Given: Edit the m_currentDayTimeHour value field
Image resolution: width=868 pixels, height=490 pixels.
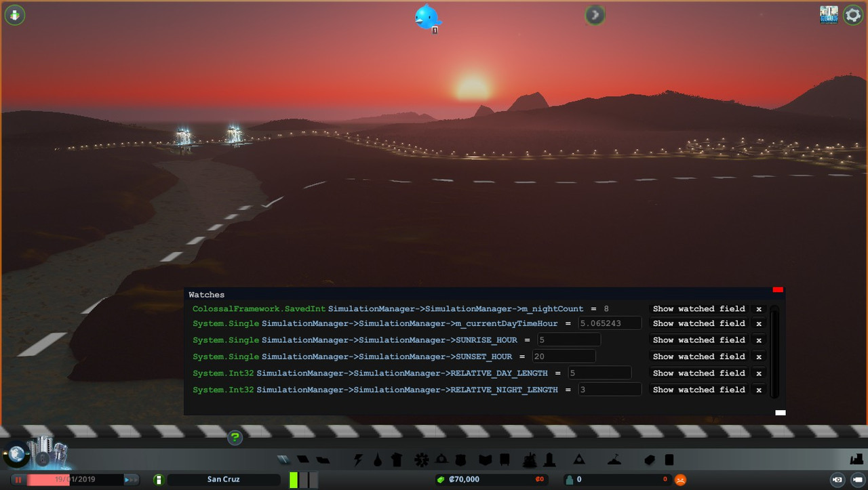Looking at the screenshot, I should 610,323.
